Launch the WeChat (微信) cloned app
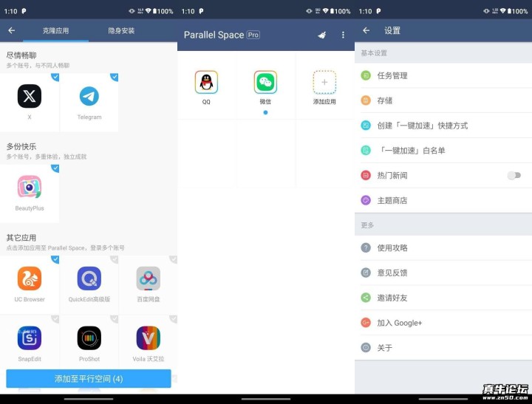Viewport: 532px width, 404px height. coord(265,83)
